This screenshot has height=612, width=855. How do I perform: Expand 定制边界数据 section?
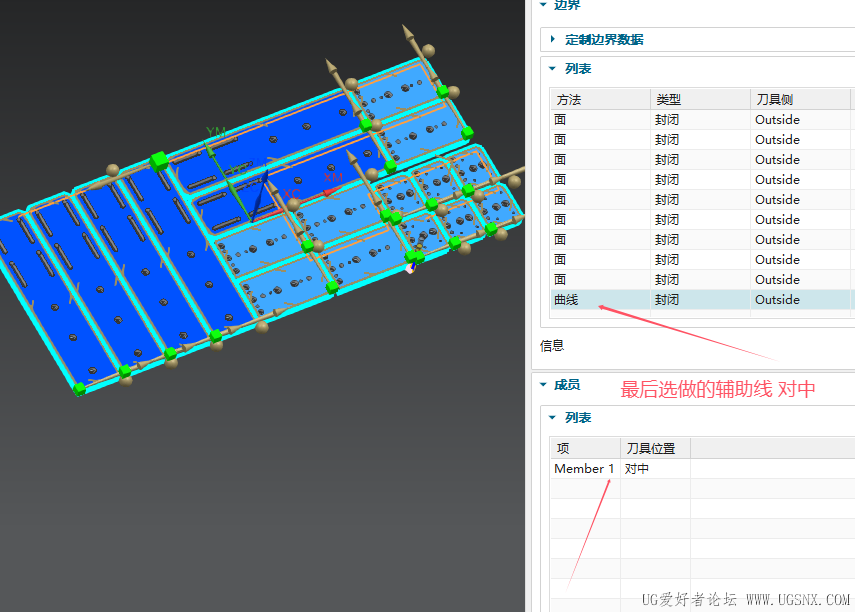coord(552,39)
